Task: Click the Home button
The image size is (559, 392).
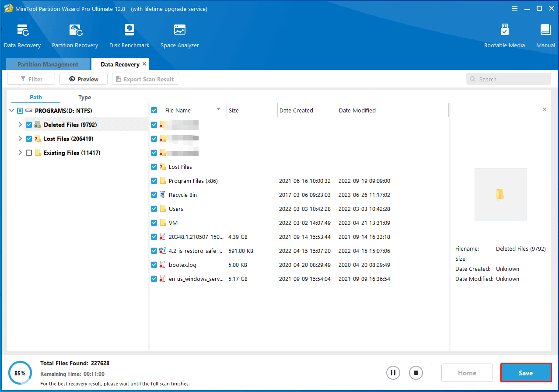Action: pyautogui.click(x=467, y=373)
